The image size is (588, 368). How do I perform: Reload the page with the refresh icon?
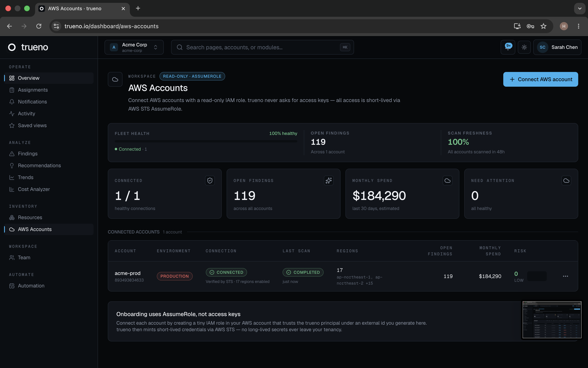click(x=39, y=26)
